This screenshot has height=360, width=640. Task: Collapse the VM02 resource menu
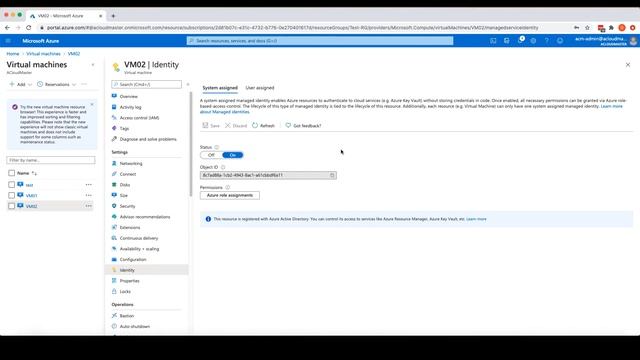pos(188,84)
